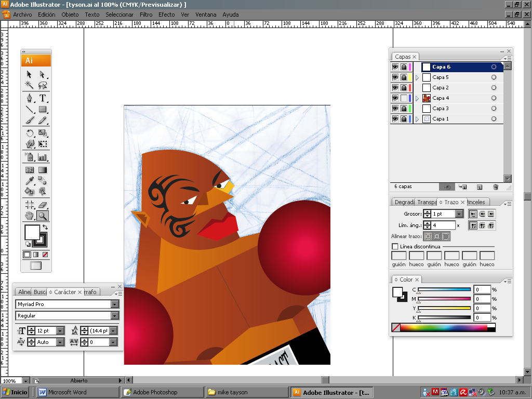
Task: Select the Zoom magnifier tool
Action: pos(43,216)
